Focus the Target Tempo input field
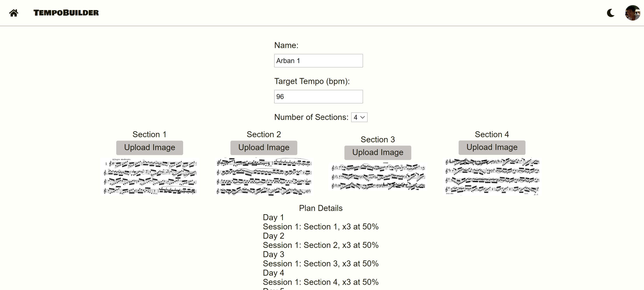 pos(318,97)
